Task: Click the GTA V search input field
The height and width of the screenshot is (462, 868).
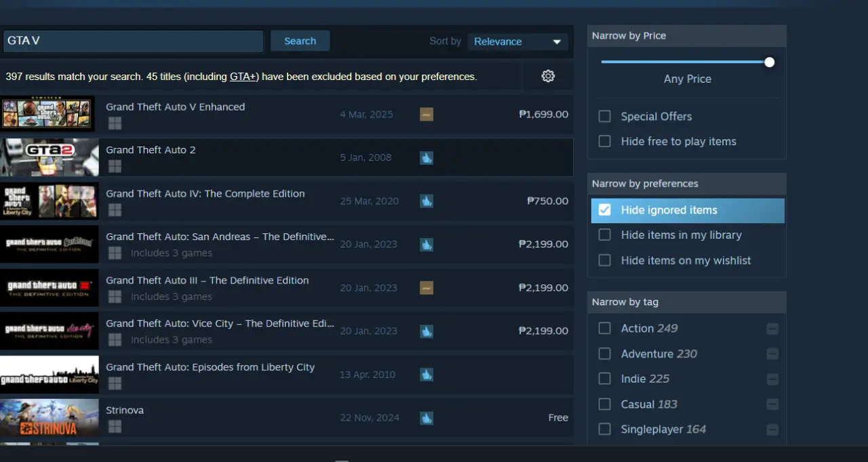Action: click(x=132, y=41)
